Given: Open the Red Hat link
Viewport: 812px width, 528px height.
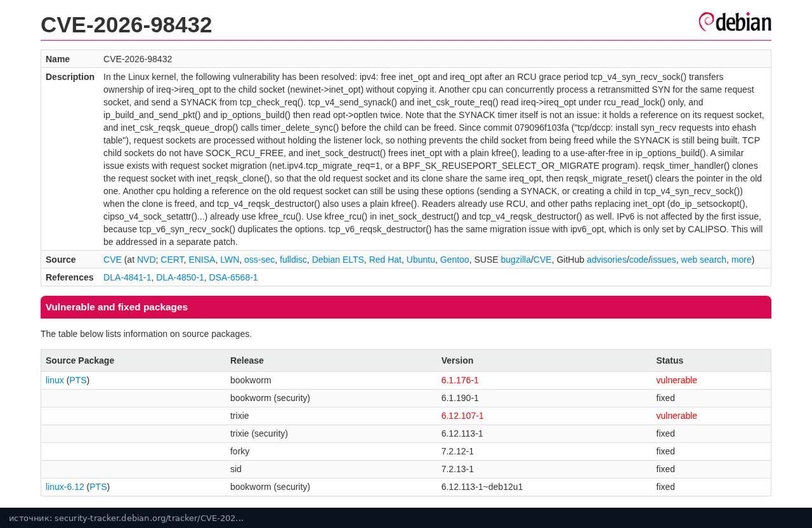Looking at the screenshot, I should tap(385, 260).
